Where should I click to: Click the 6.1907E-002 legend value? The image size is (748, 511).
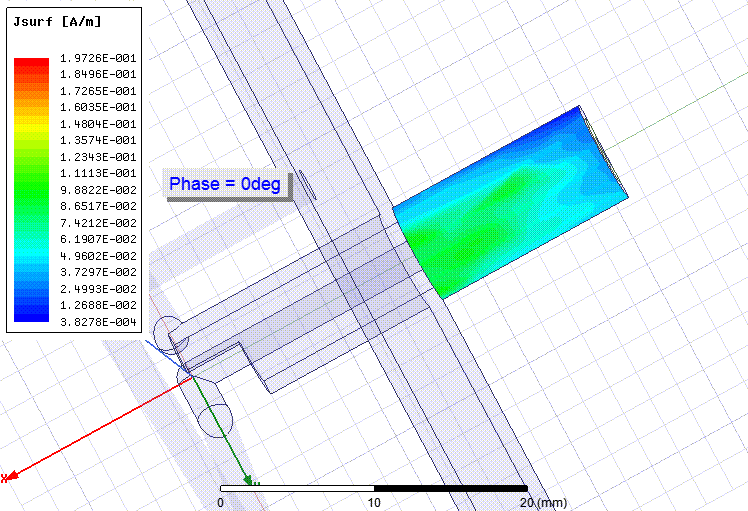(x=98, y=239)
